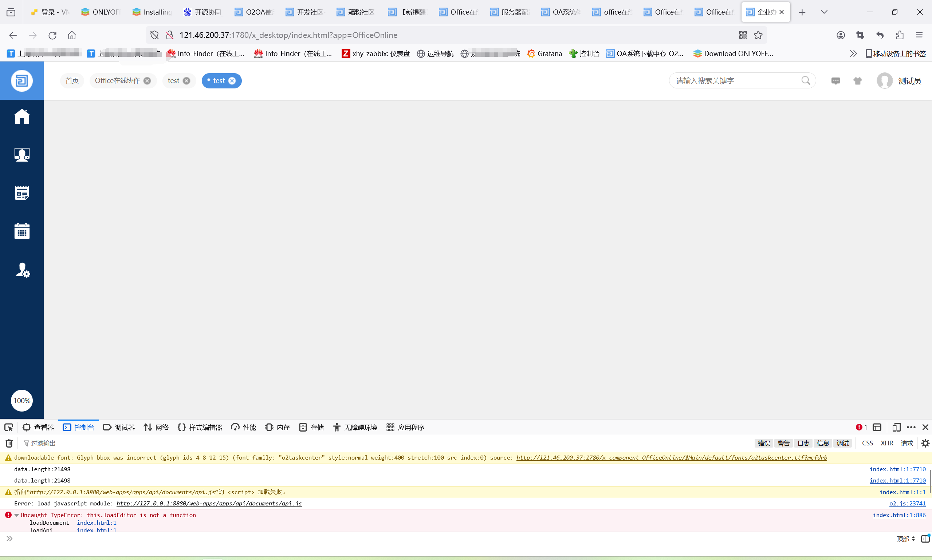Viewport: 932px width, 560px height.
Task: Focus the 请输入搜索关键字 search field
Action: pyautogui.click(x=735, y=81)
